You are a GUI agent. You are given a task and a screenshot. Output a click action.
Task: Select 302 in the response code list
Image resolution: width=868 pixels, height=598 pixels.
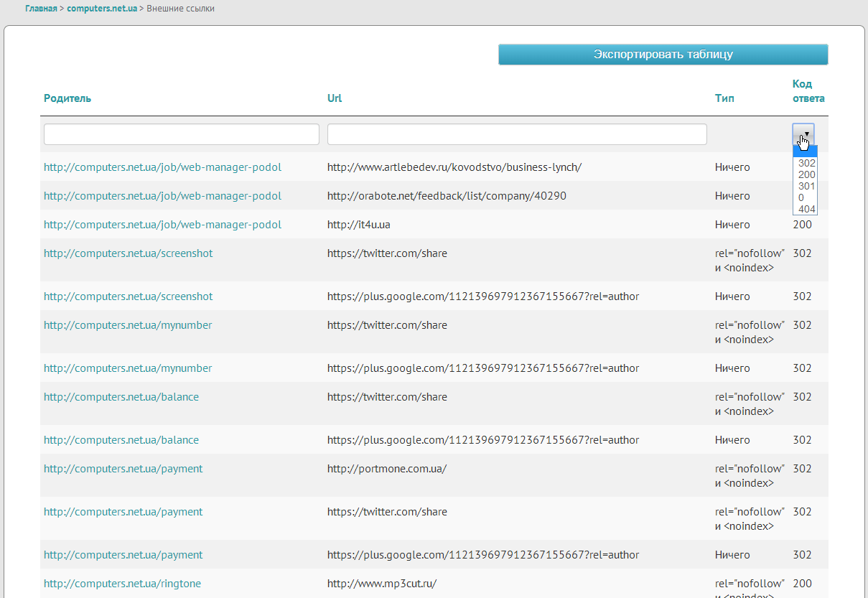(806, 163)
